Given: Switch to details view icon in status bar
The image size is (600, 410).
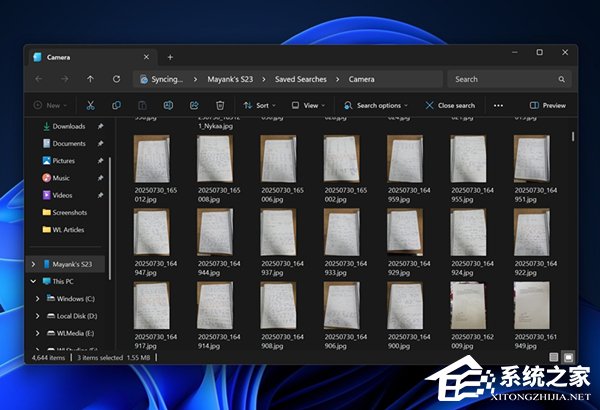Looking at the screenshot, I should coord(554,357).
